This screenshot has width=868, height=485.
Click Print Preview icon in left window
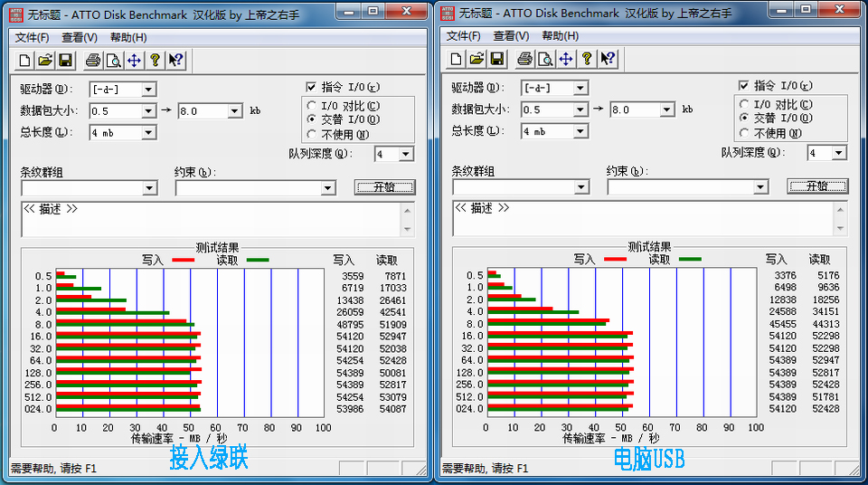tap(114, 61)
